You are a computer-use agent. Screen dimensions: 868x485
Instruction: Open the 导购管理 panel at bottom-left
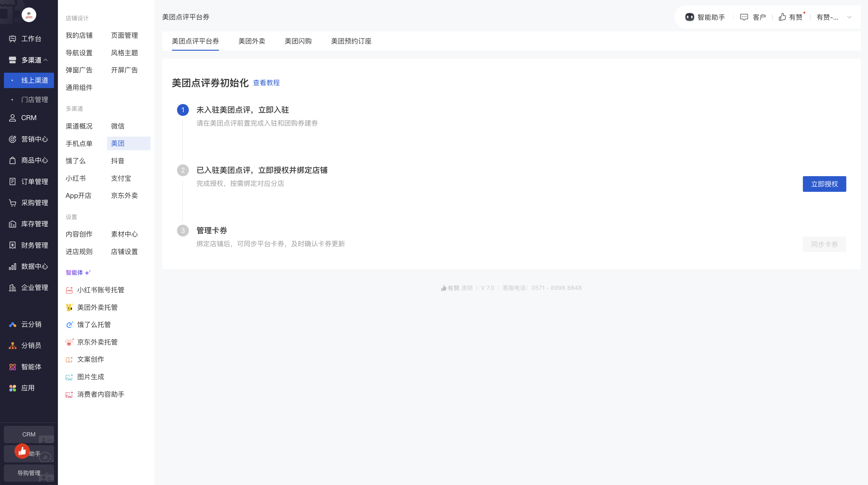pyautogui.click(x=29, y=473)
